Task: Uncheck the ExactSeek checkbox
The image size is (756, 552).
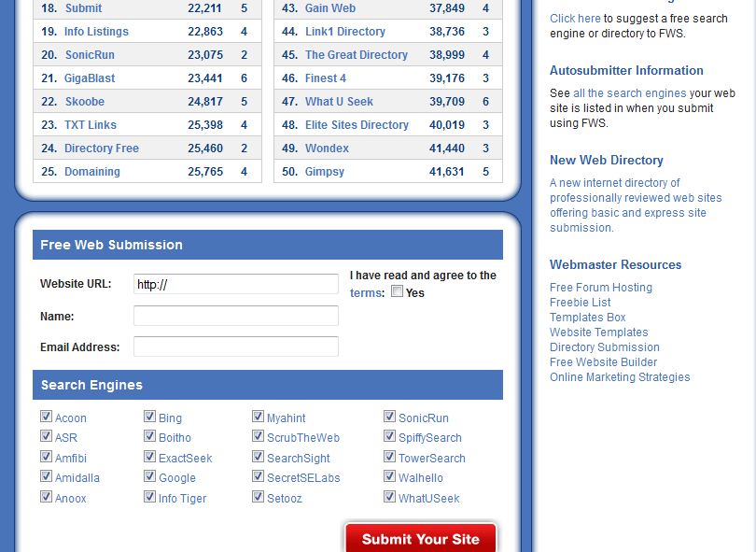Action: (149, 456)
